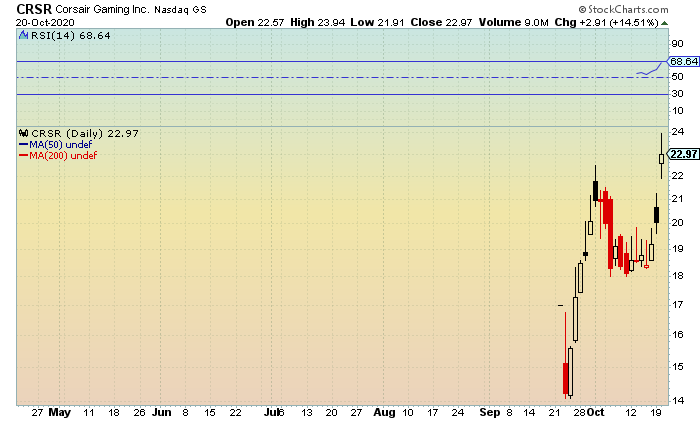Image resolution: width=700 pixels, height=421 pixels.
Task: Click the price axis label 21
Action: click(678, 199)
